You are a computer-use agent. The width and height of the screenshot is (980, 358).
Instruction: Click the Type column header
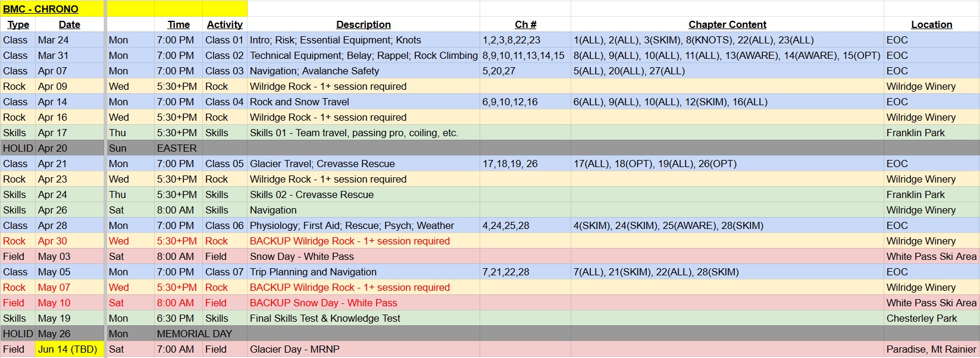point(18,24)
